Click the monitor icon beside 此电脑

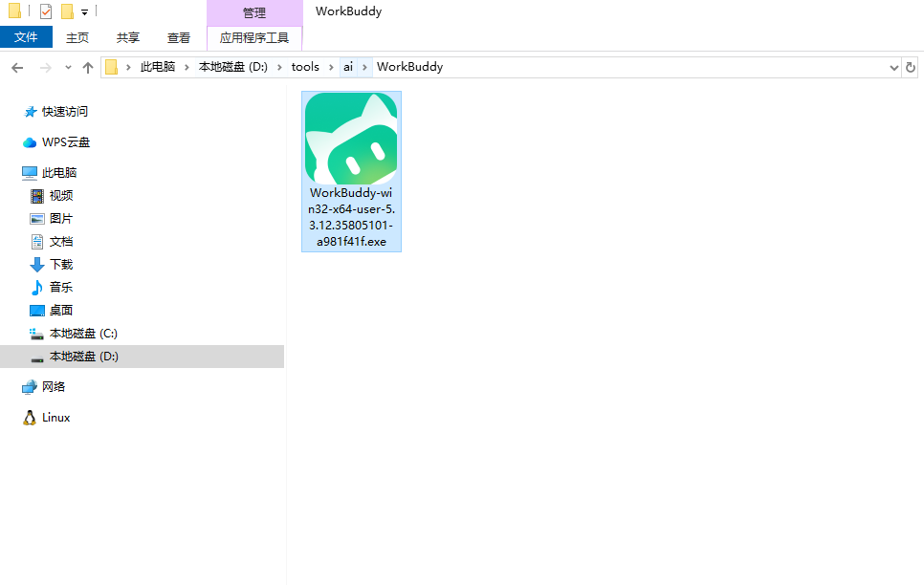click(30, 173)
